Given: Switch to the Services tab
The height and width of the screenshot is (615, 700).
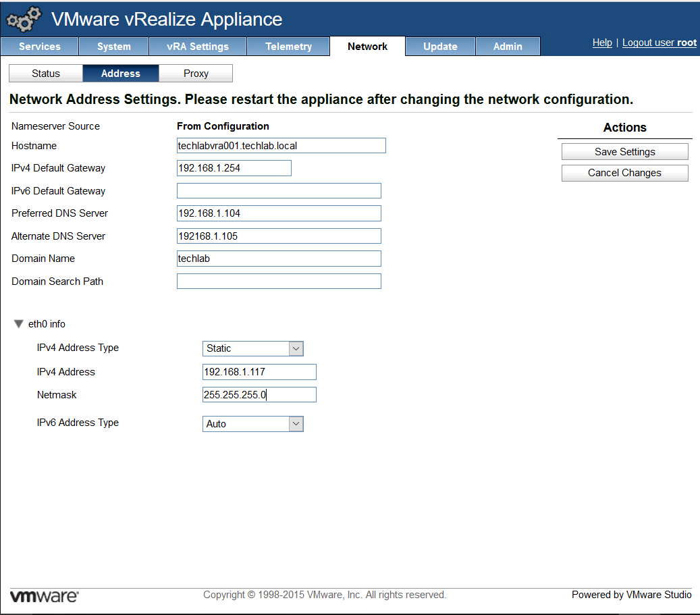Looking at the screenshot, I should [x=40, y=47].
